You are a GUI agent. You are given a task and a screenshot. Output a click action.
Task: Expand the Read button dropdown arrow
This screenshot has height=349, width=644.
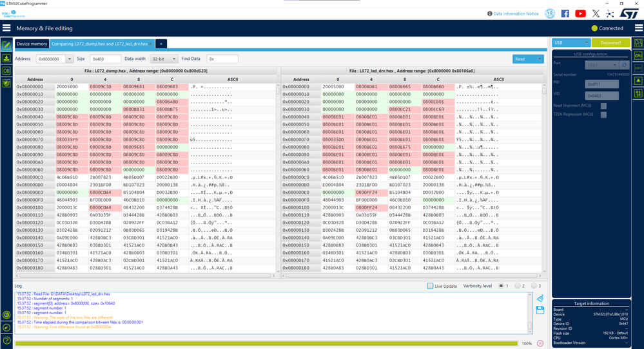pyautogui.click(x=540, y=59)
